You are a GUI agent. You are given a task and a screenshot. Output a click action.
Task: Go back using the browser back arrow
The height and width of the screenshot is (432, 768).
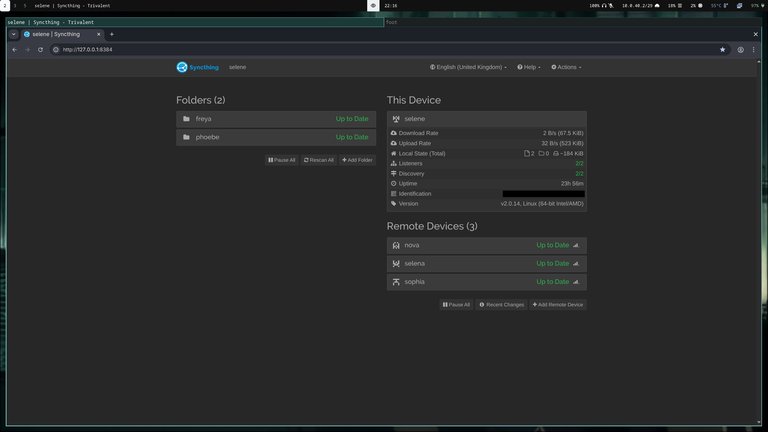14,49
